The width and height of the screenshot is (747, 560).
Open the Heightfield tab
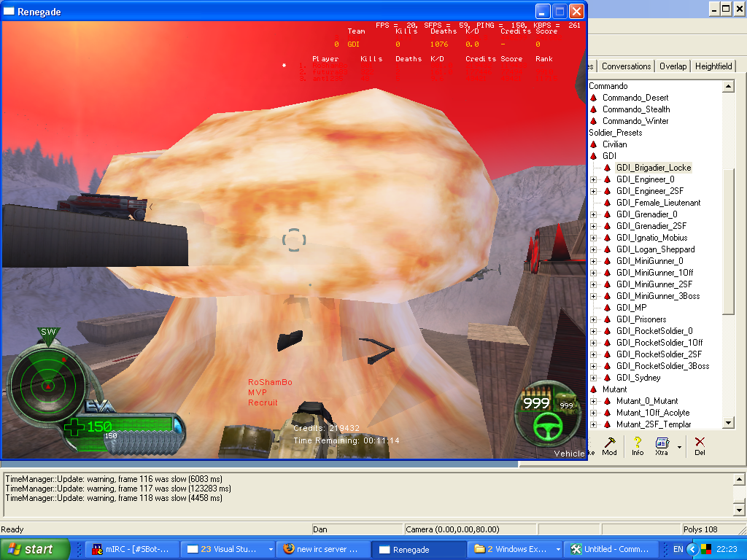713,66
